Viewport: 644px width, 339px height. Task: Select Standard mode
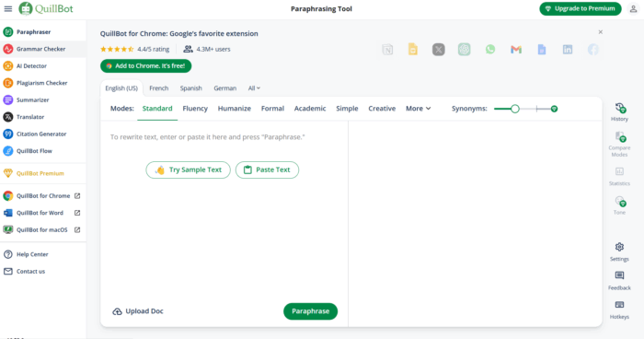(x=157, y=109)
